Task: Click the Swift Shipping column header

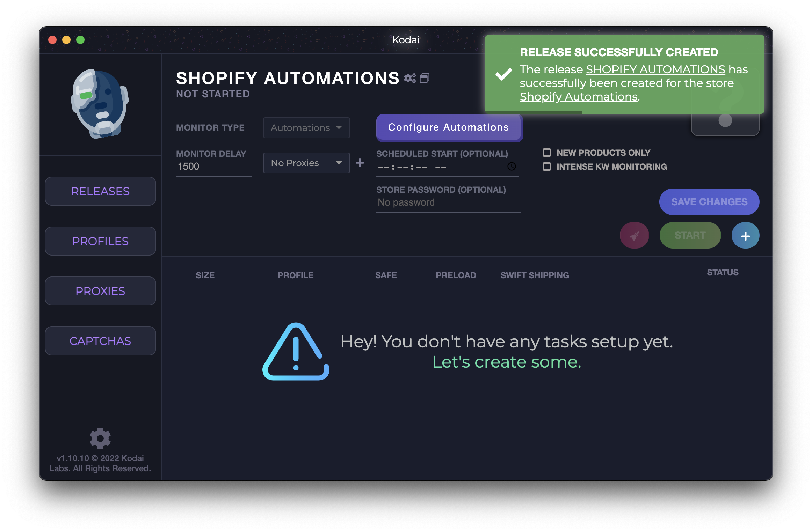Action: pyautogui.click(x=535, y=275)
